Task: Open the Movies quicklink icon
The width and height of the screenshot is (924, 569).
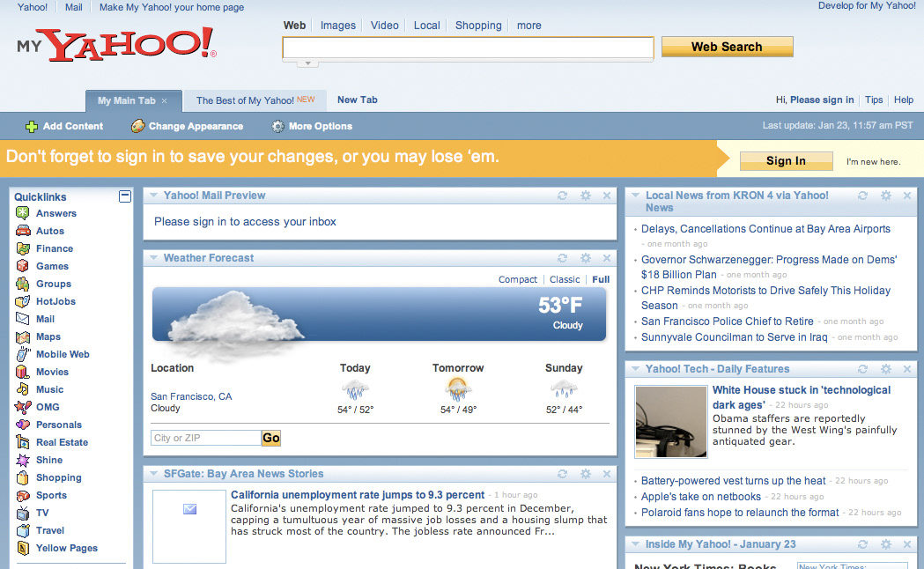Action: pyautogui.click(x=22, y=372)
